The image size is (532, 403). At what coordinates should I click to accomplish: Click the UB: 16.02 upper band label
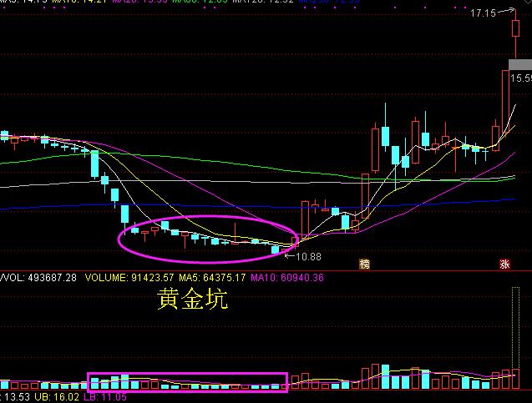[57, 397]
